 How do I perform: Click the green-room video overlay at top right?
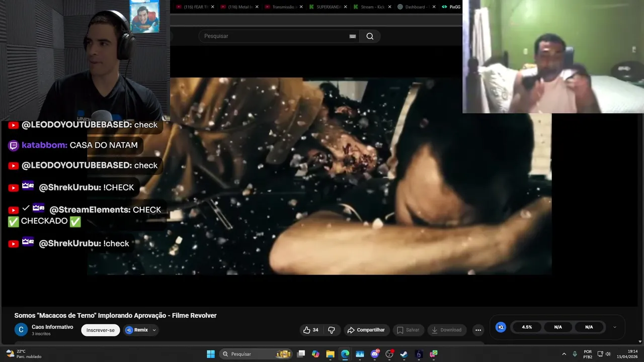pyautogui.click(x=553, y=56)
